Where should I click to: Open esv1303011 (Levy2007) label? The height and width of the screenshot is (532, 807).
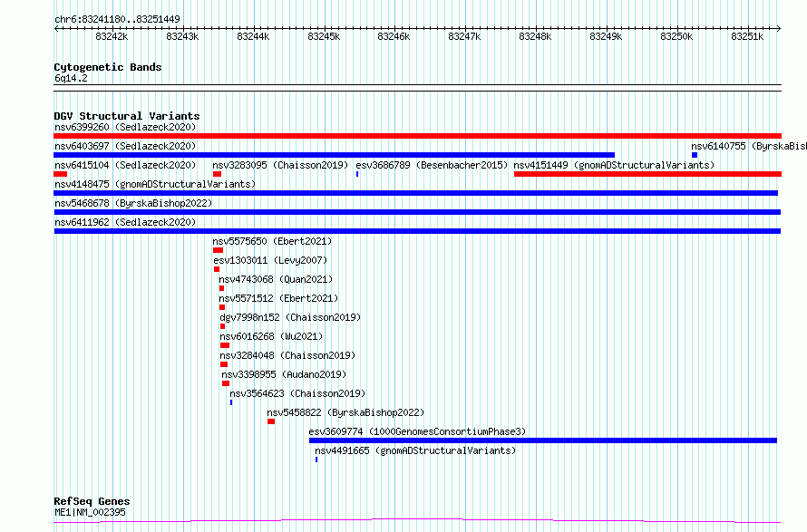270,260
